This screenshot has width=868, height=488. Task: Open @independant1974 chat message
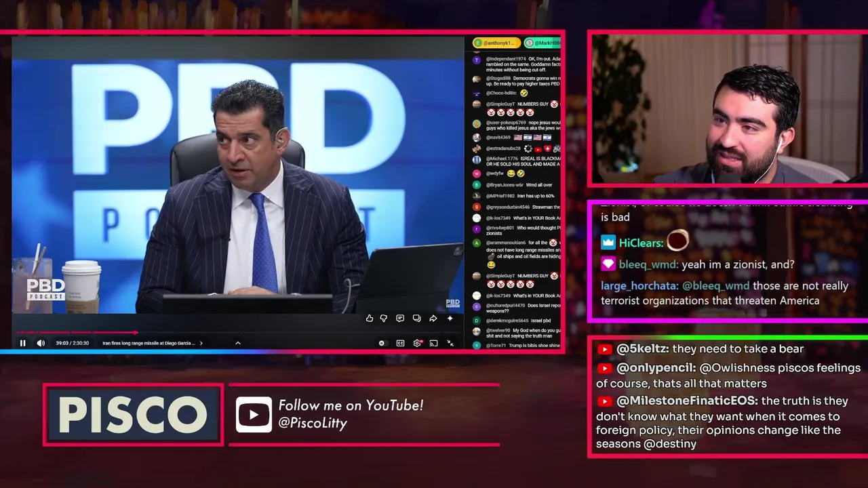523,64
